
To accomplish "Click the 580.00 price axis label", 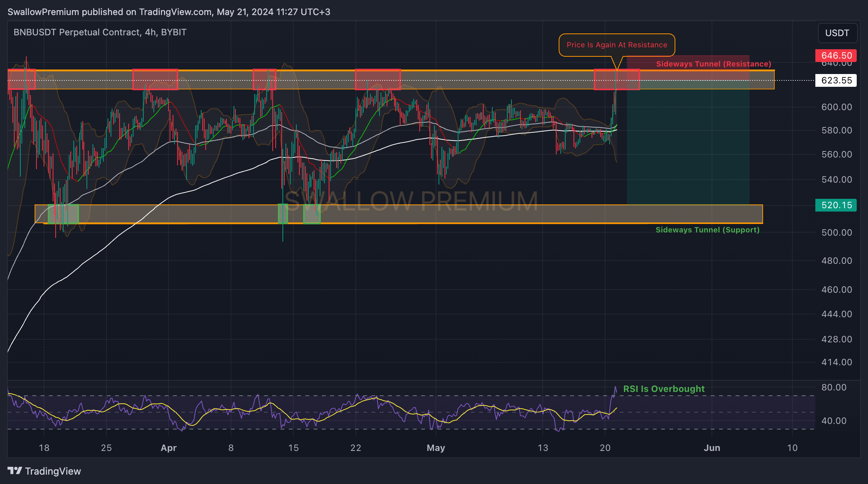I will coord(836,130).
